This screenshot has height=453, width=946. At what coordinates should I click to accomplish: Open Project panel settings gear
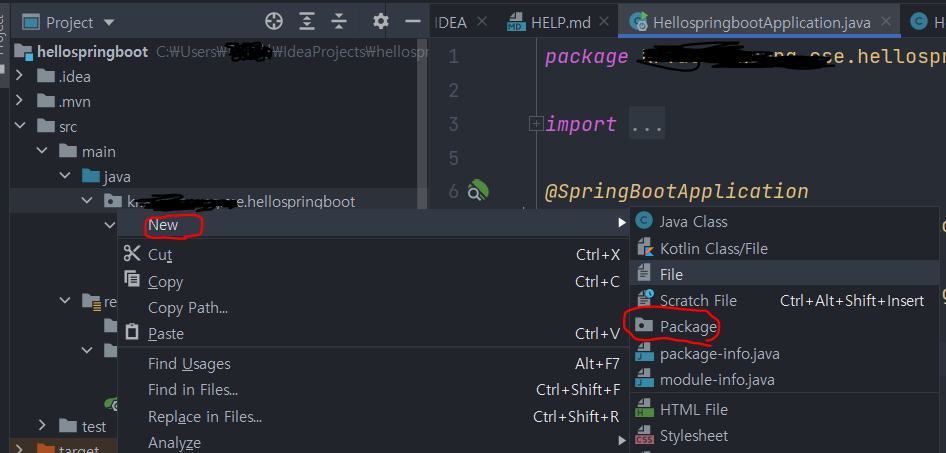pos(381,22)
